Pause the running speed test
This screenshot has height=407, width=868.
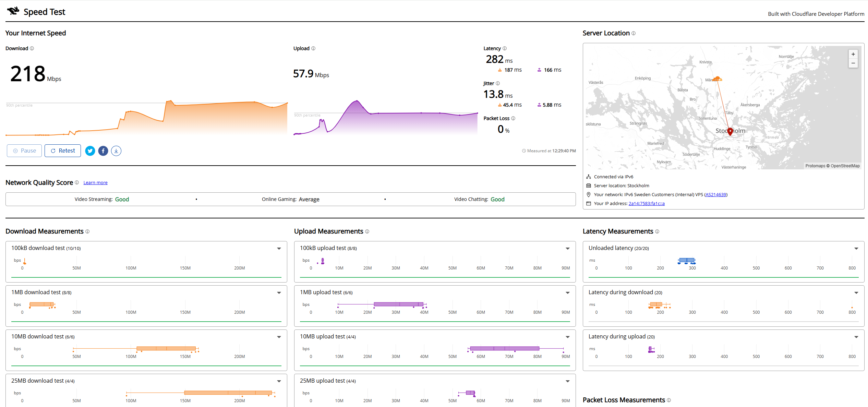24,151
